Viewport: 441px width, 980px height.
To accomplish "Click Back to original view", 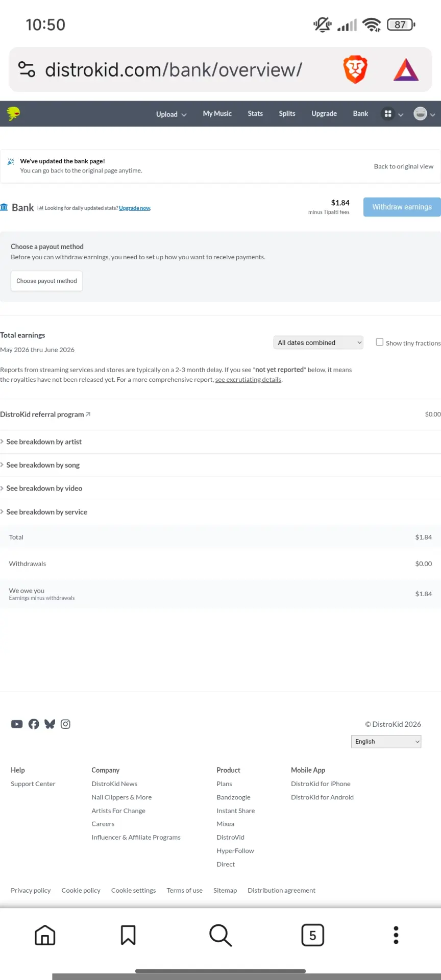I will 404,166.
